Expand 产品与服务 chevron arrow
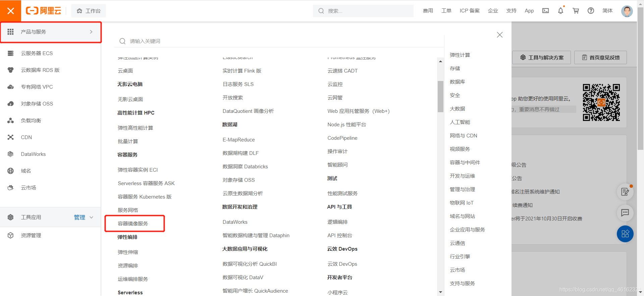Image resolution: width=644 pixels, height=296 pixels. (x=91, y=32)
